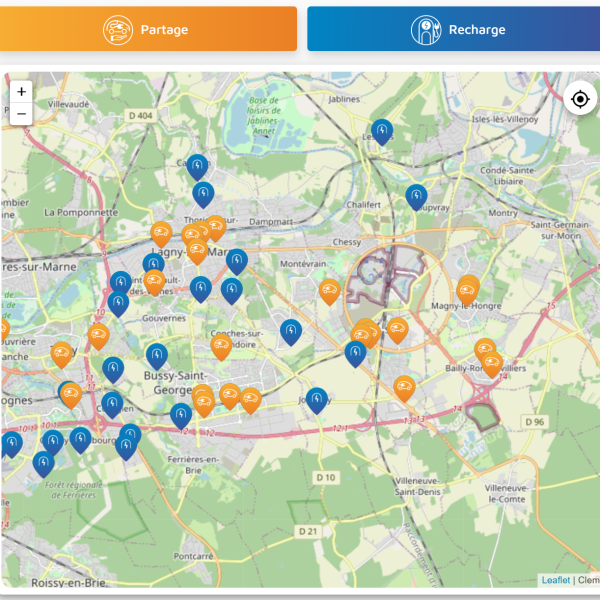Image resolution: width=600 pixels, height=600 pixels.
Task: Select orange car-sharing marker at Magny-le-Hongre
Action: pos(467,290)
